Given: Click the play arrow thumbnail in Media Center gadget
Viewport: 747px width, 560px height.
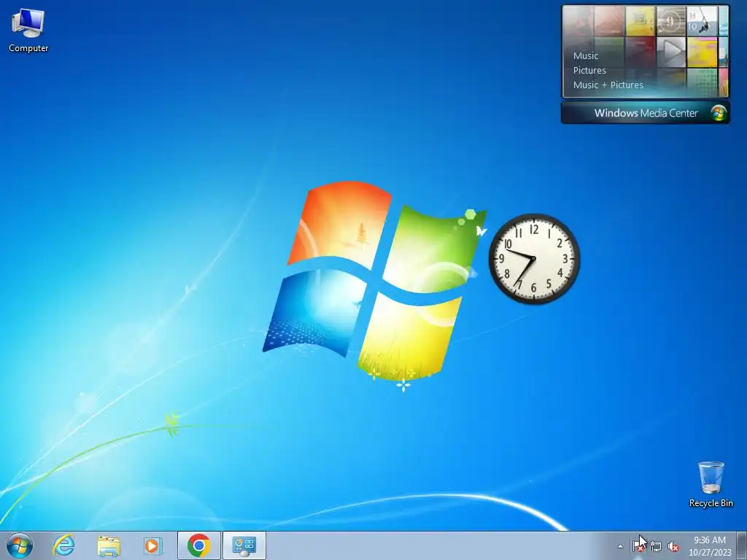Looking at the screenshot, I should [x=671, y=52].
